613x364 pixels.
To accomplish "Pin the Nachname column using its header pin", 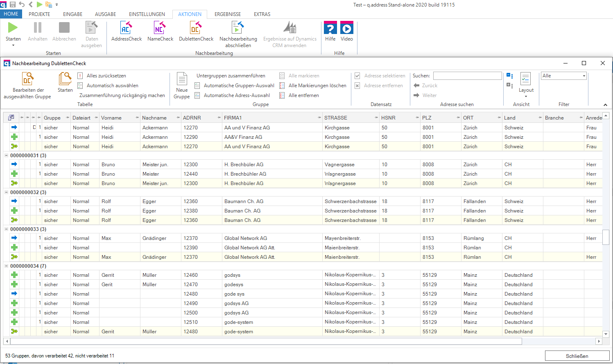I will 178,118.
